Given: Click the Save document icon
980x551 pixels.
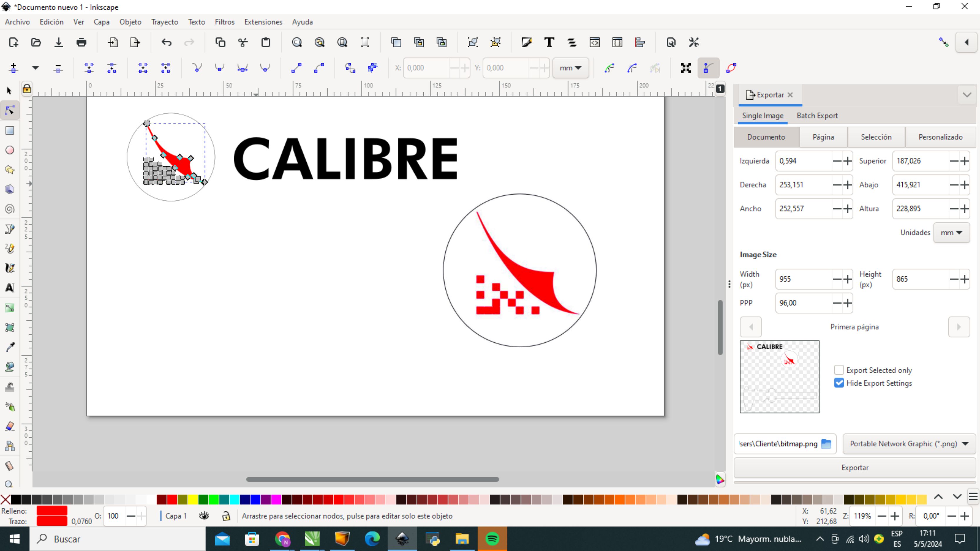Looking at the screenshot, I should (x=59, y=42).
